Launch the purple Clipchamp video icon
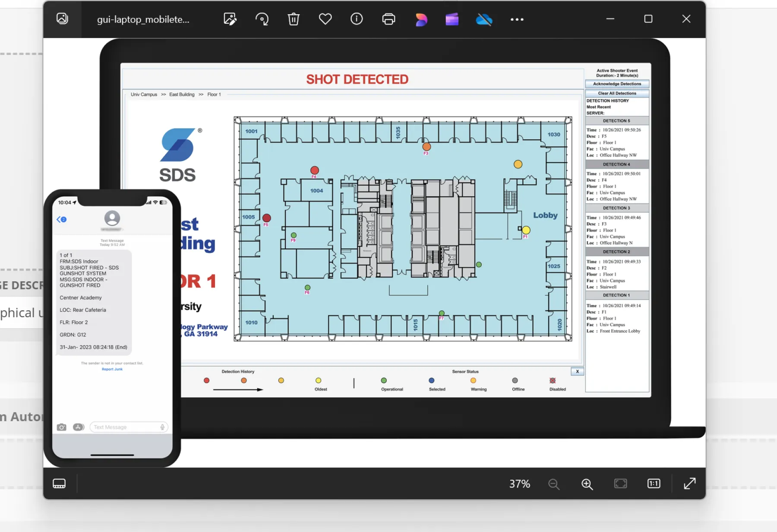 pos(452,19)
